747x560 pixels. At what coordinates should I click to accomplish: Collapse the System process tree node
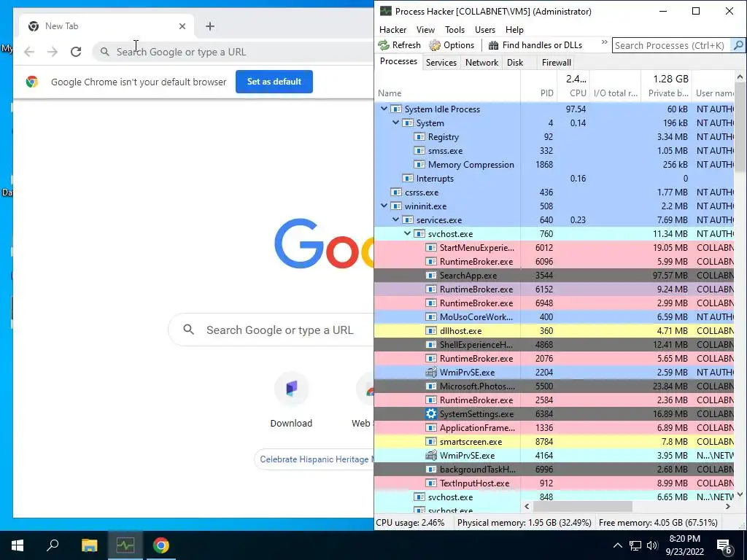click(395, 122)
